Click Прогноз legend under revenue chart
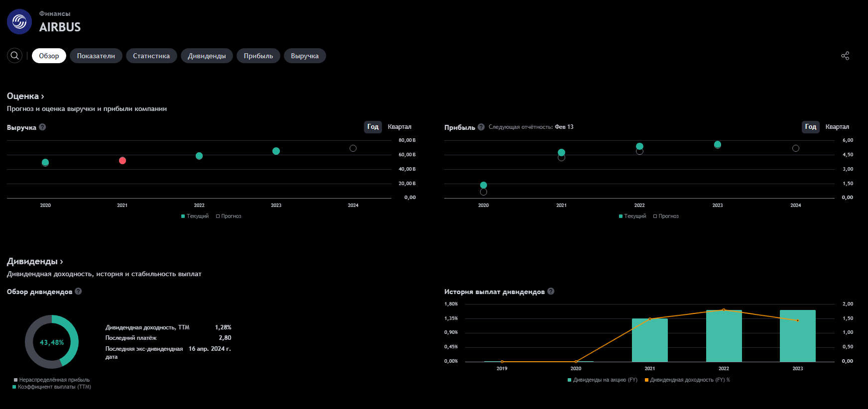This screenshot has width=868, height=409. point(229,216)
